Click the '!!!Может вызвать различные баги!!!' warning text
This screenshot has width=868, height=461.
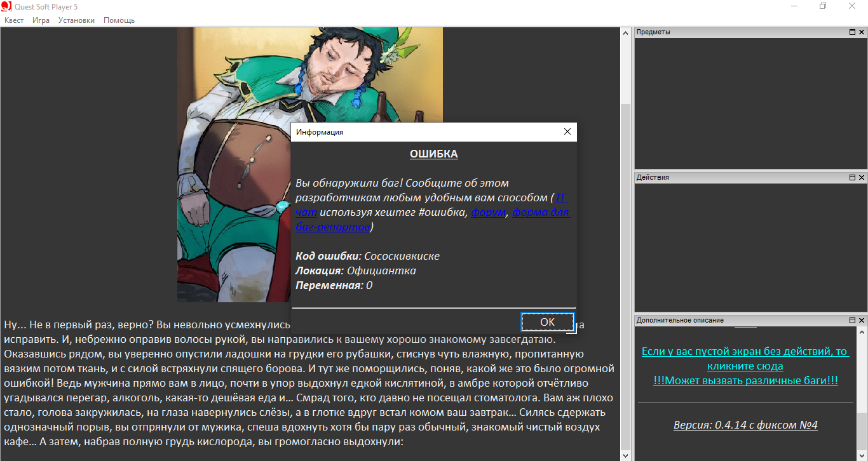coord(745,380)
